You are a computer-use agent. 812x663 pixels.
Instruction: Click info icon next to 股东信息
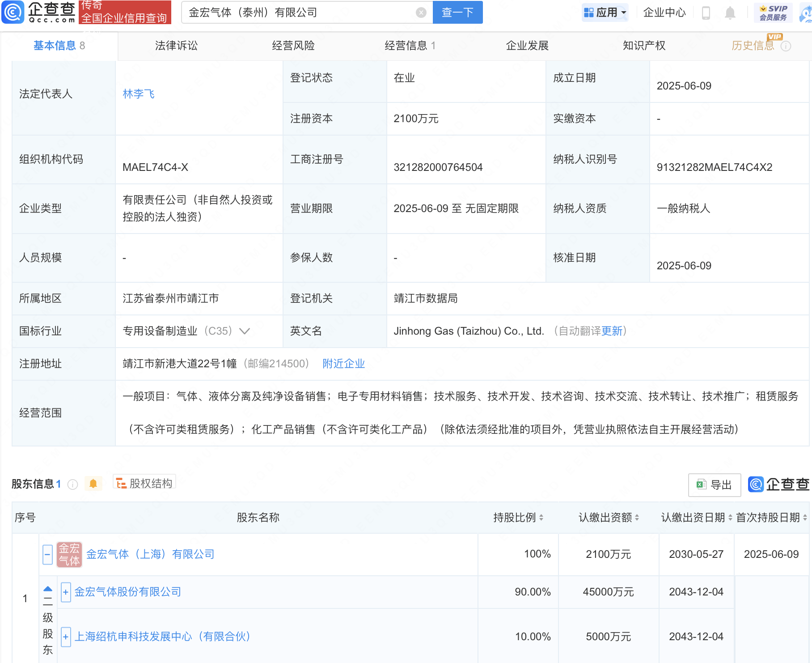click(x=72, y=484)
